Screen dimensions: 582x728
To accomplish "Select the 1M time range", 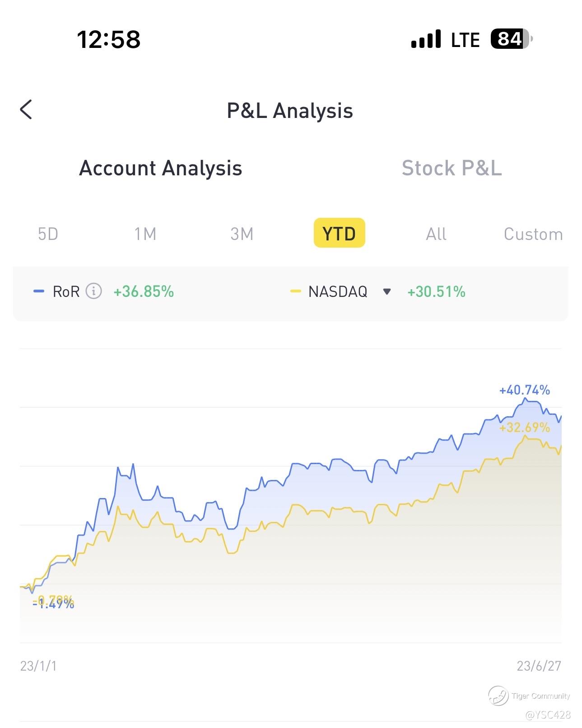I will click(145, 234).
